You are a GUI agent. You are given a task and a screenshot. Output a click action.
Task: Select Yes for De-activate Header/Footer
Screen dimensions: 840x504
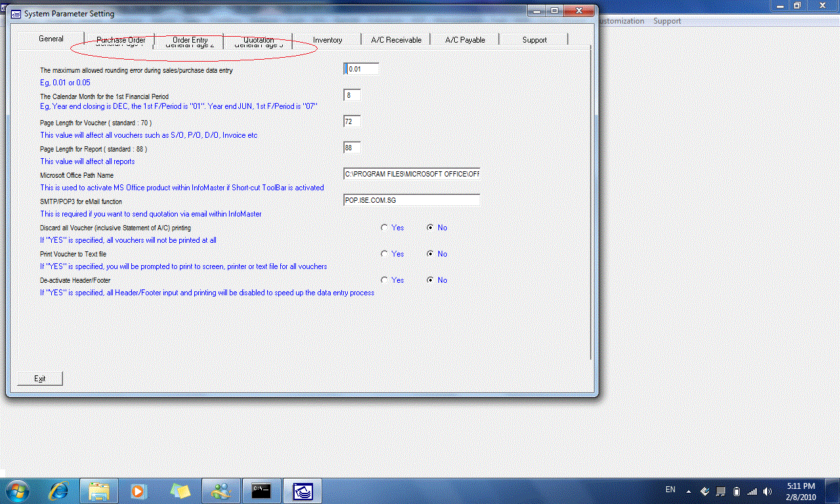tap(385, 280)
